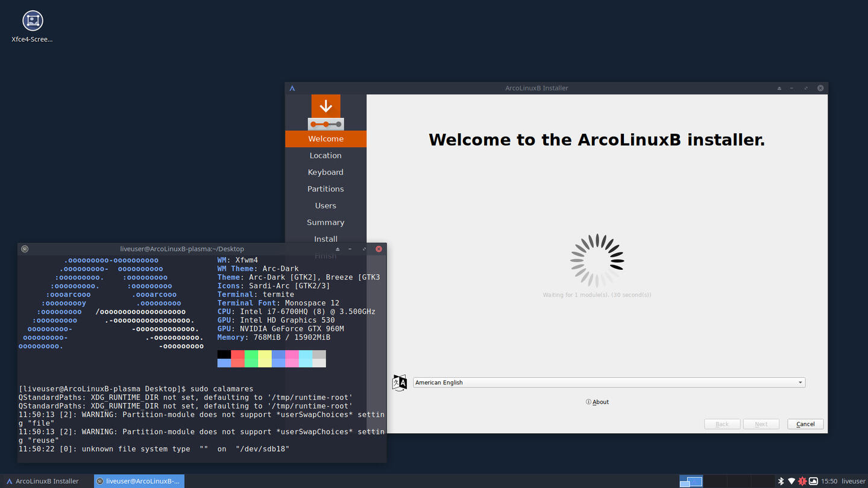Click the Calamares installer logo in sidebar
This screenshot has height=488, width=868.
(325, 112)
